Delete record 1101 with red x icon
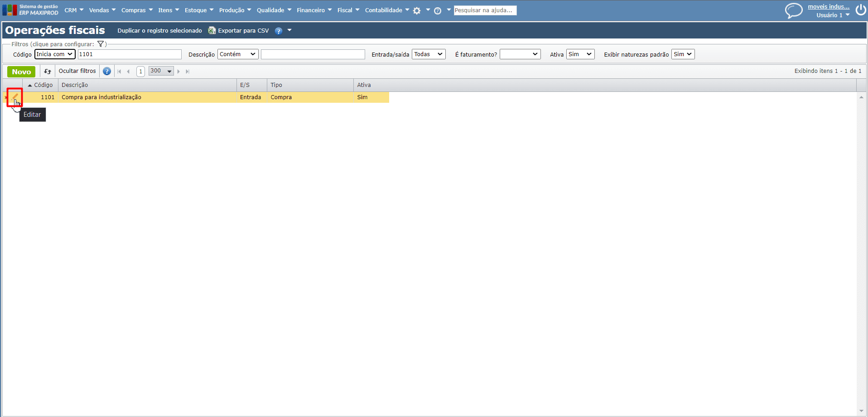 pos(6,97)
